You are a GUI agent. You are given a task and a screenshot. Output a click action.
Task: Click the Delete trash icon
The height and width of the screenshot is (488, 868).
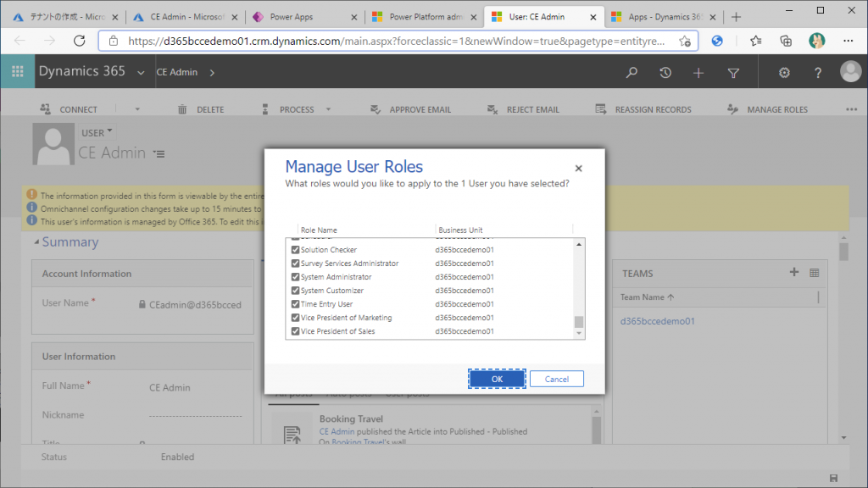[182, 109]
